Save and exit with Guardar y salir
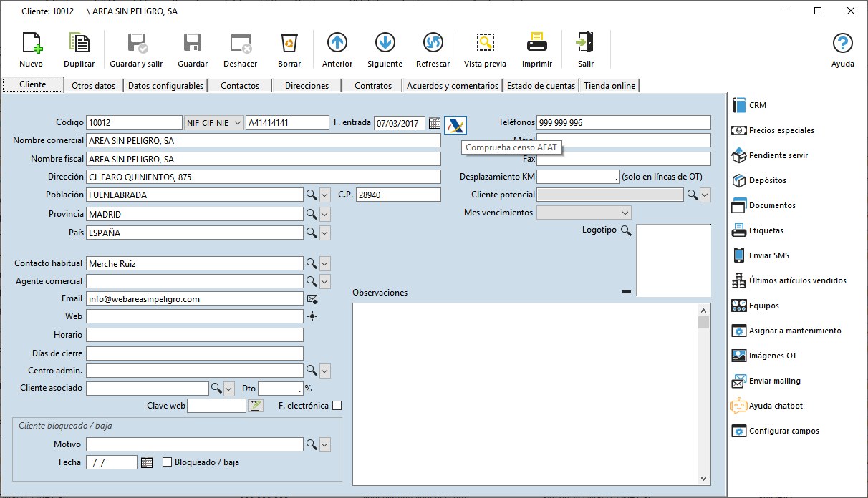The width and height of the screenshot is (868, 498). coord(136,49)
